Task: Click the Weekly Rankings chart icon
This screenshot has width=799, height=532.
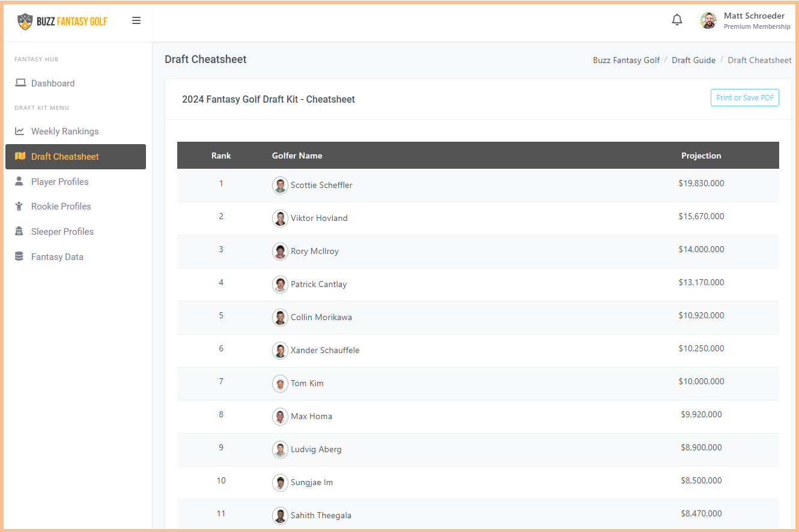Action: 20,131
